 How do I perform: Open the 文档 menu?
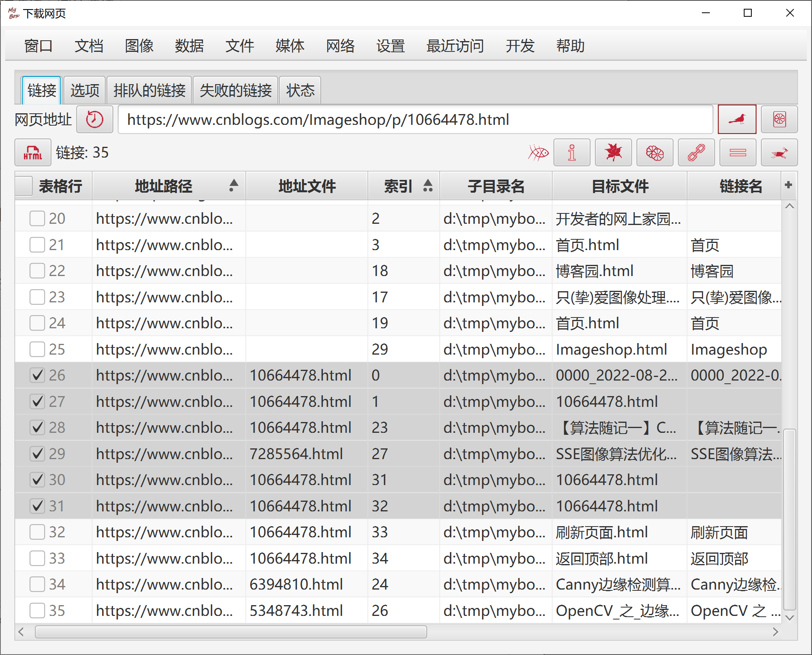click(89, 46)
